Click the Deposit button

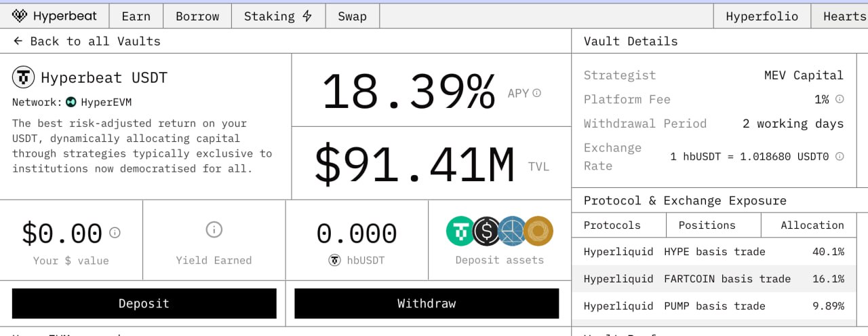click(x=144, y=303)
